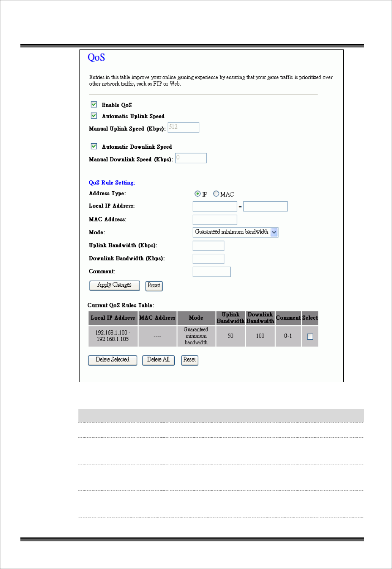Image resolution: width=392 pixels, height=569 pixels.
Task: Click the Downlink Bandwidth column header
Action: tap(260, 318)
